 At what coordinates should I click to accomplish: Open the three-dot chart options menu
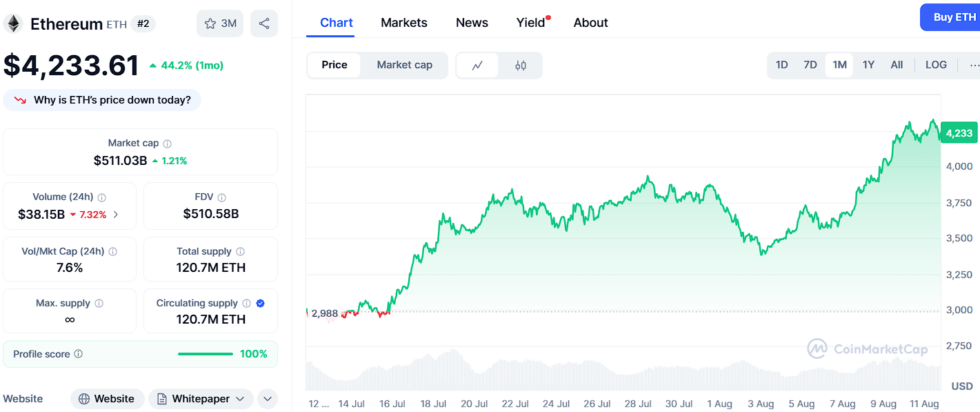pyautogui.click(x=973, y=66)
